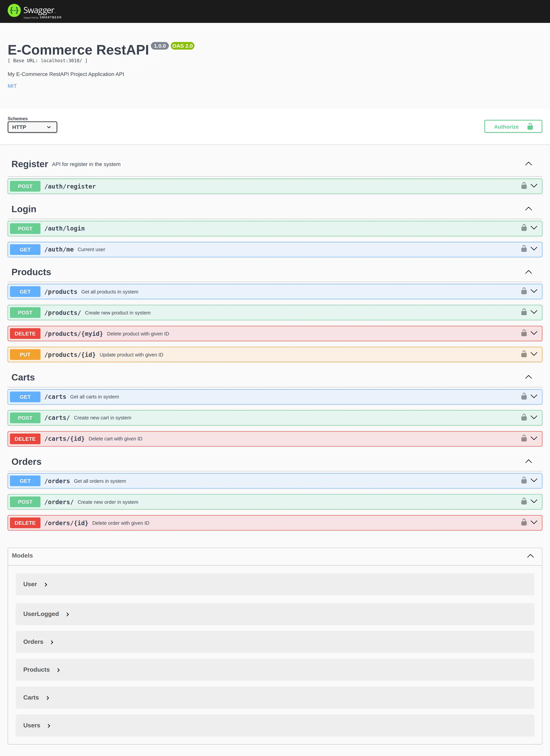Click the Swagger logo
This screenshot has width=550, height=756.
(35, 11)
